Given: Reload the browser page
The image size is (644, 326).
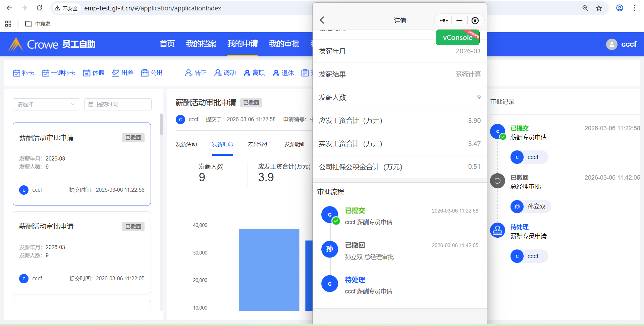Looking at the screenshot, I should (39, 8).
